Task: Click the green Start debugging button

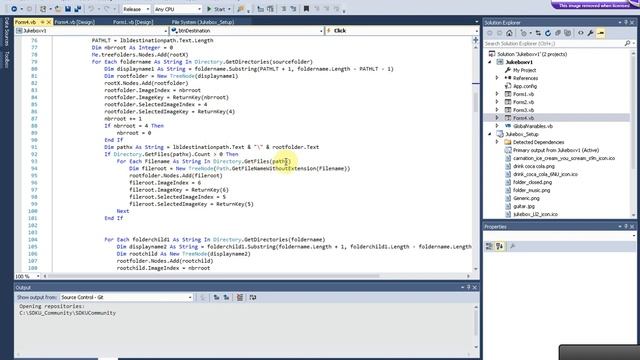Action: 216,9
